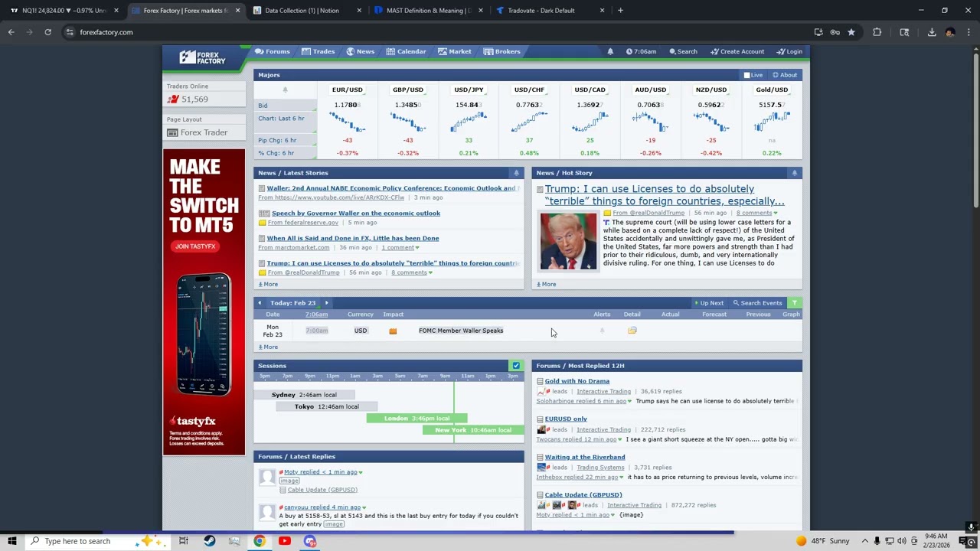Image resolution: width=980 pixels, height=551 pixels.
Task: Open the Market menu
Action: [x=455, y=51]
